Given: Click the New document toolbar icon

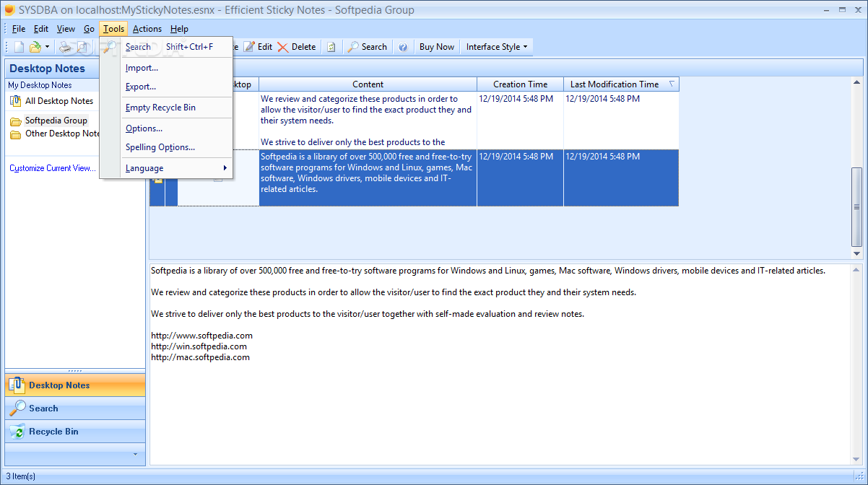Looking at the screenshot, I should (x=19, y=47).
